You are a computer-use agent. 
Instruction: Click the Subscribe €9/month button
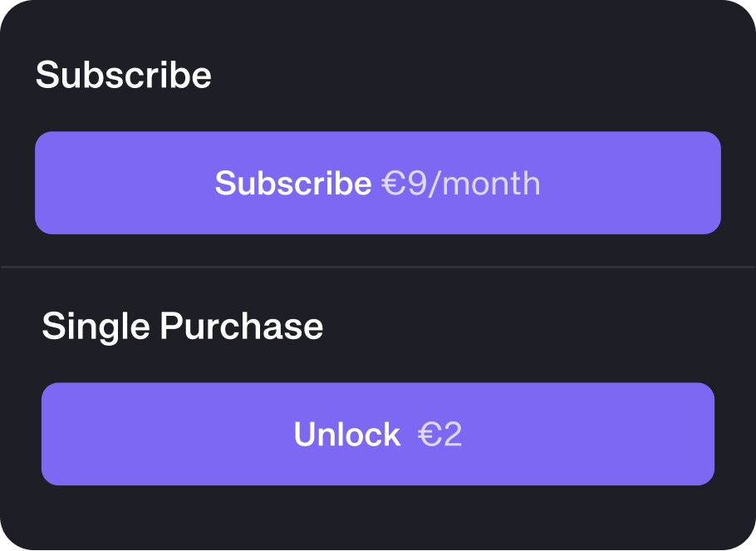(377, 183)
